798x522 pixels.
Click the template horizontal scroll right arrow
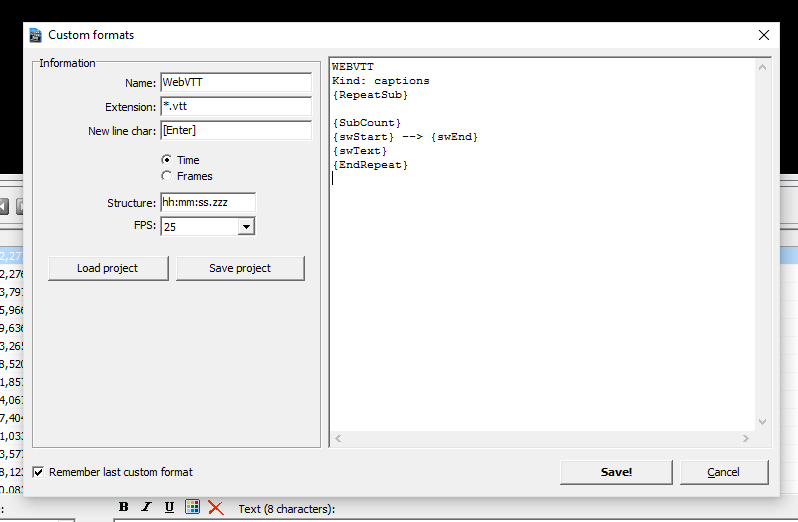coord(746,438)
